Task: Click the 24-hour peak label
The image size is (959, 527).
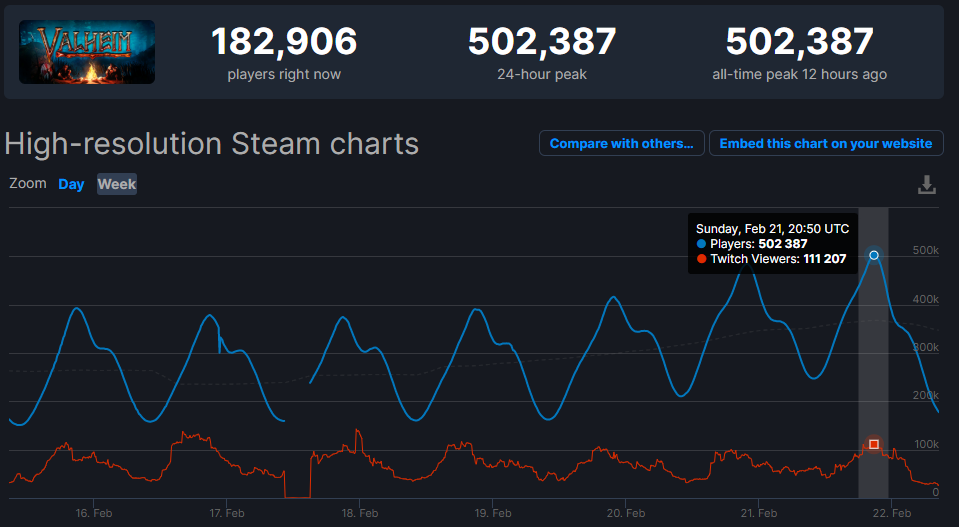Action: (542, 75)
